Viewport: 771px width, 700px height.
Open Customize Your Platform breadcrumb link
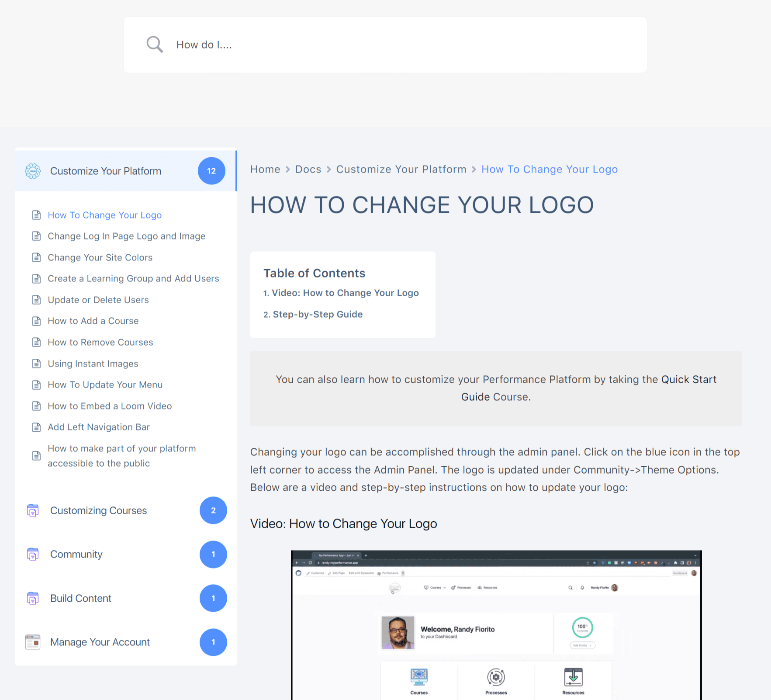coord(401,169)
